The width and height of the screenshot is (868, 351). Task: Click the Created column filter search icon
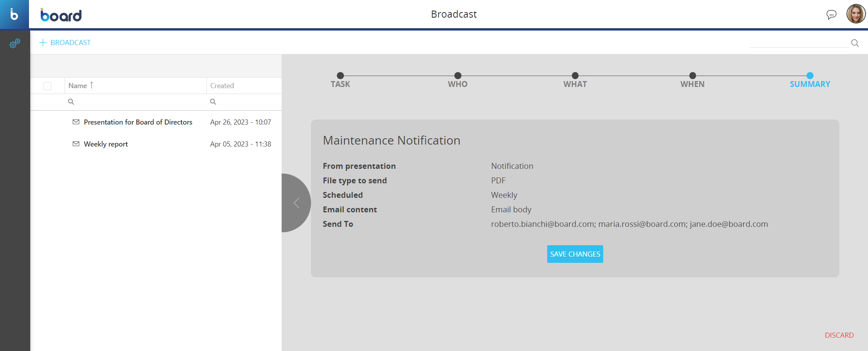213,102
